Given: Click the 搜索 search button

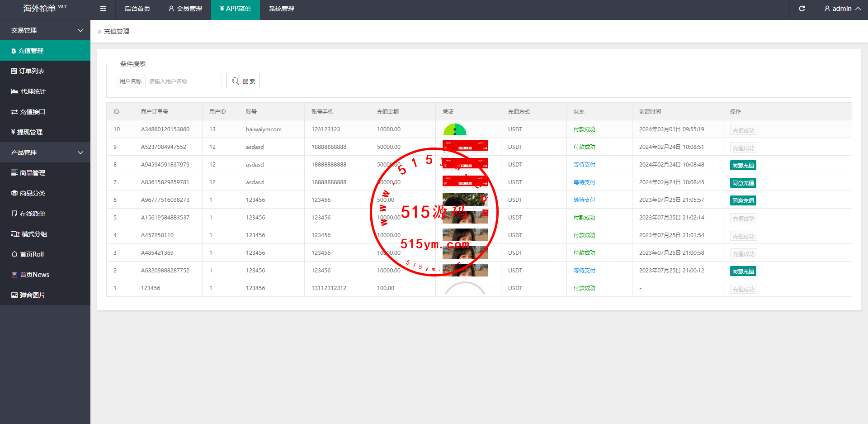Looking at the screenshot, I should tap(243, 81).
